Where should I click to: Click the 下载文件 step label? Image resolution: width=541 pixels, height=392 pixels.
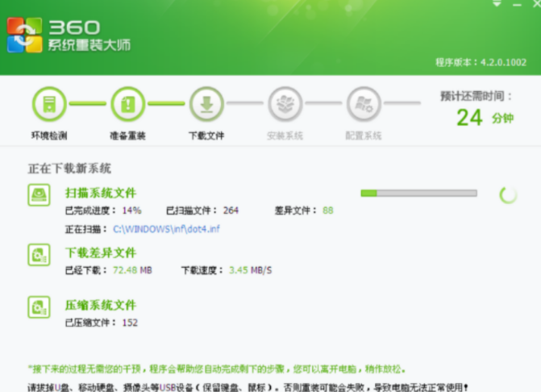click(x=206, y=136)
